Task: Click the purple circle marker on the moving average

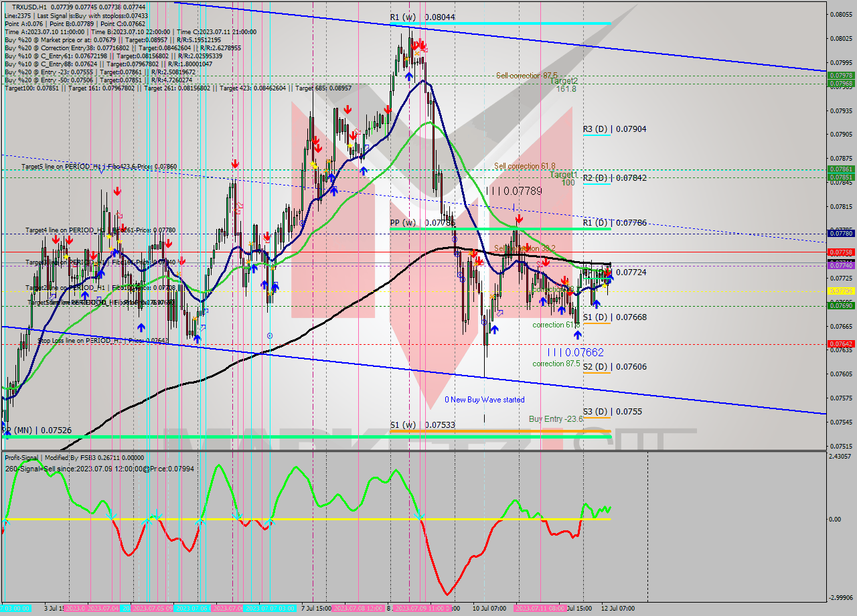Action: click(455, 239)
